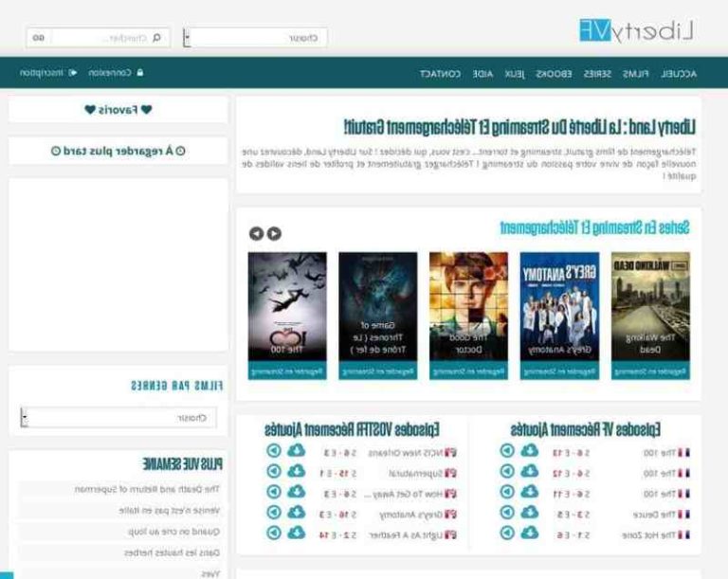Viewport: 728px width, 579px height.
Task: Click Light As A Feather episode title
Action: click(407, 535)
